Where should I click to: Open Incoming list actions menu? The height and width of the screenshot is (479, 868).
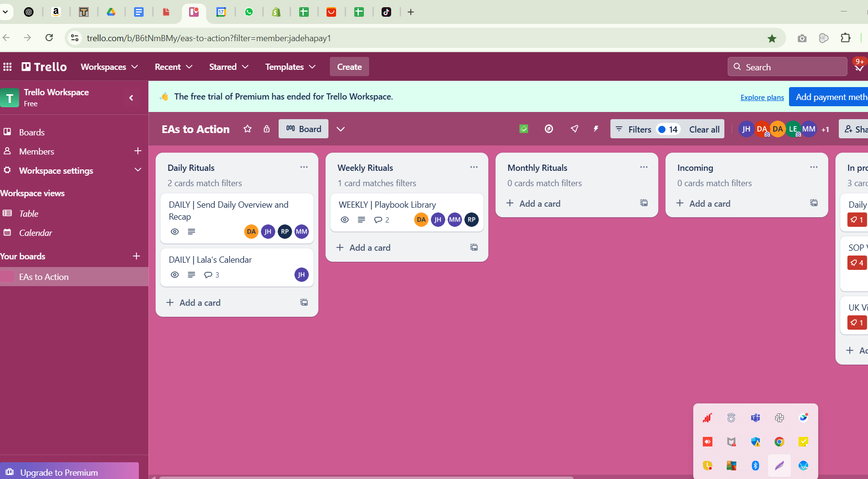tap(814, 167)
